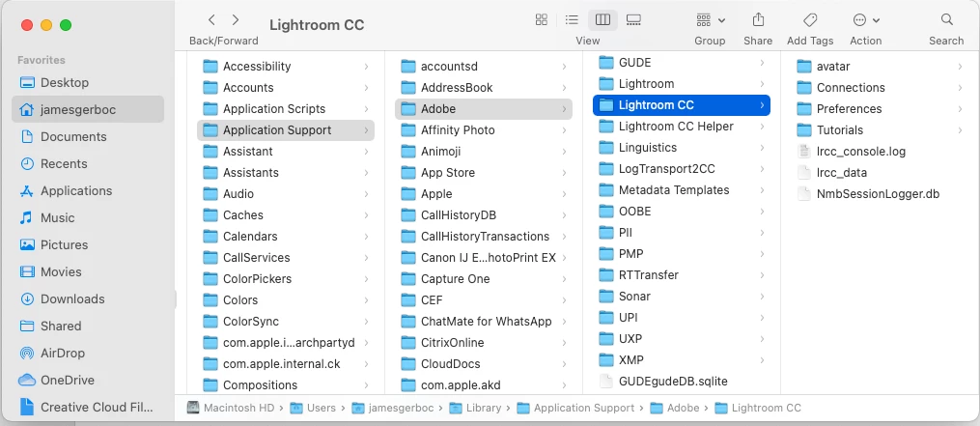Select the Application Support folder

[286, 130]
